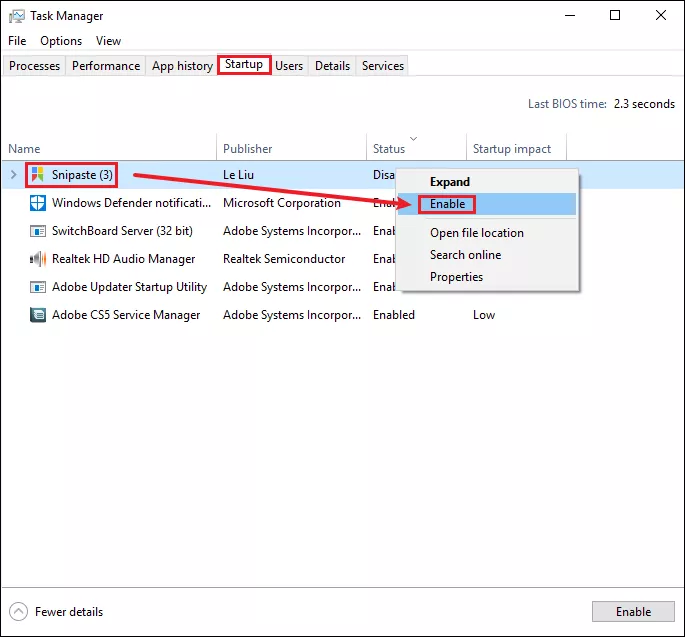The image size is (685, 637).
Task: Switch to the Performance tab
Action: (x=106, y=66)
